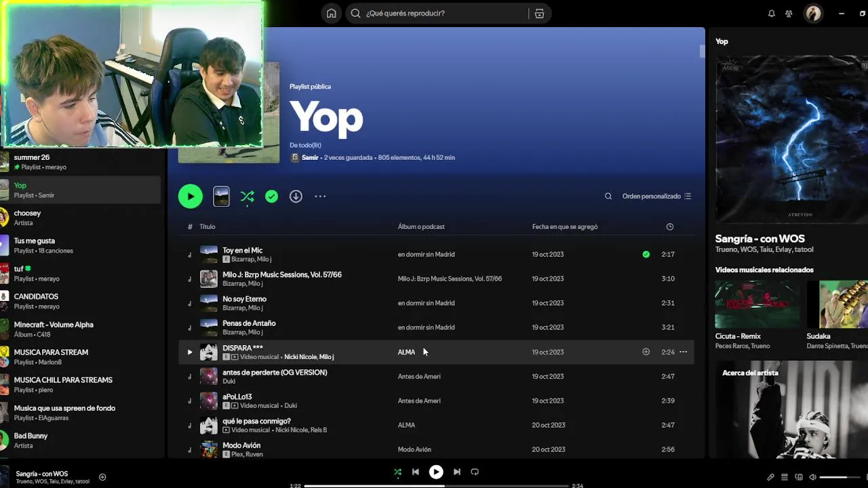Mute with the volume speaker icon
Screen dimensions: 868x488
click(x=812, y=477)
